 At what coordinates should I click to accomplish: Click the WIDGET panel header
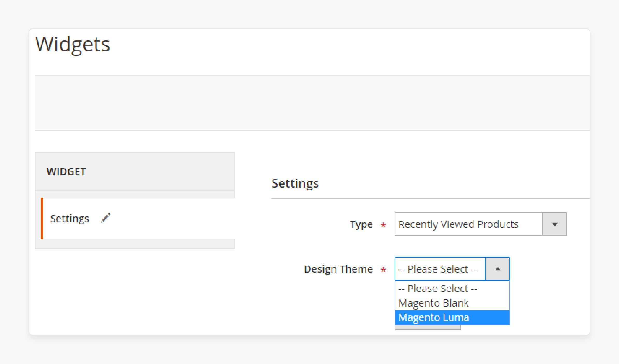135,172
